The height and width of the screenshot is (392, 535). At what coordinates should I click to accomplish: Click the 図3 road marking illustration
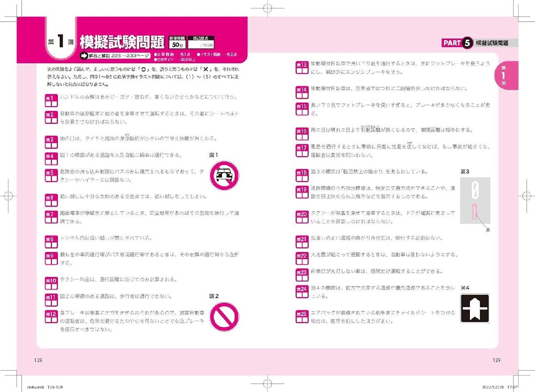(475, 201)
